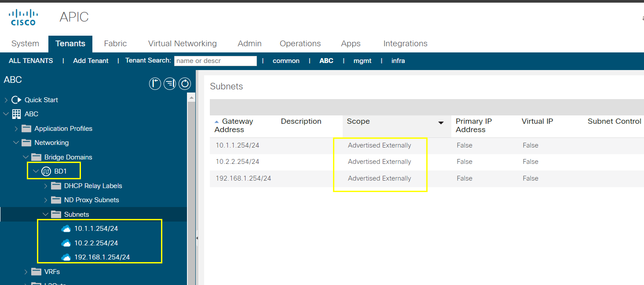Click the first circular navigation toolbar icon
The height and width of the screenshot is (285, 644).
[155, 83]
